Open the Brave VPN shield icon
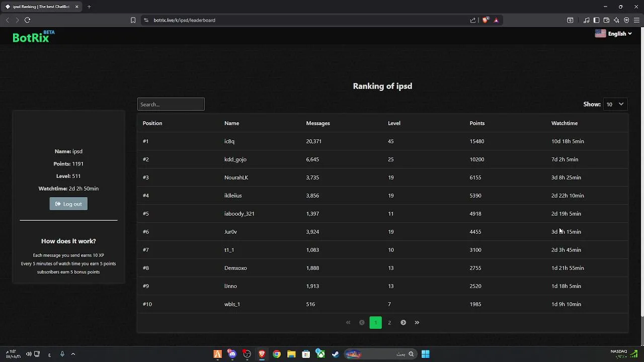This screenshot has height=362, width=644. (626, 20)
